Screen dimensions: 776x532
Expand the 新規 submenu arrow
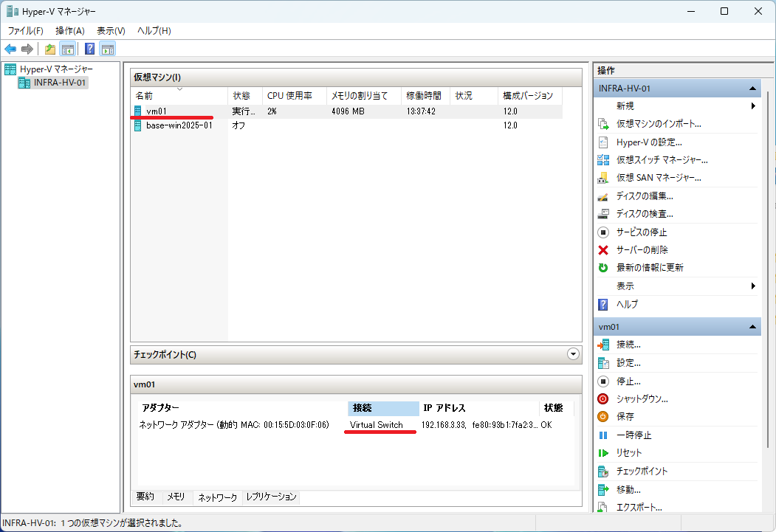[752, 106]
